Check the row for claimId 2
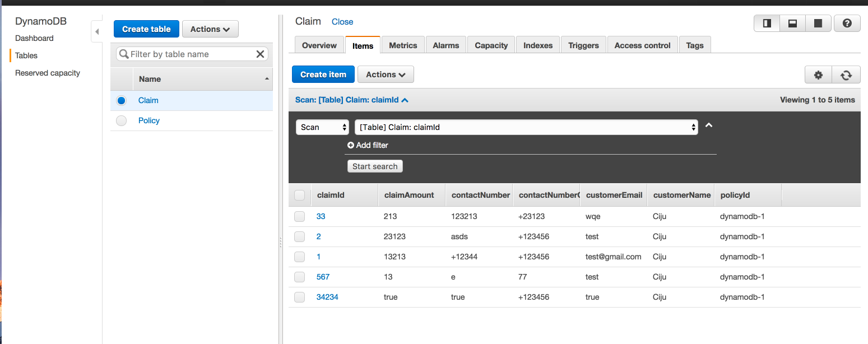 [300, 236]
